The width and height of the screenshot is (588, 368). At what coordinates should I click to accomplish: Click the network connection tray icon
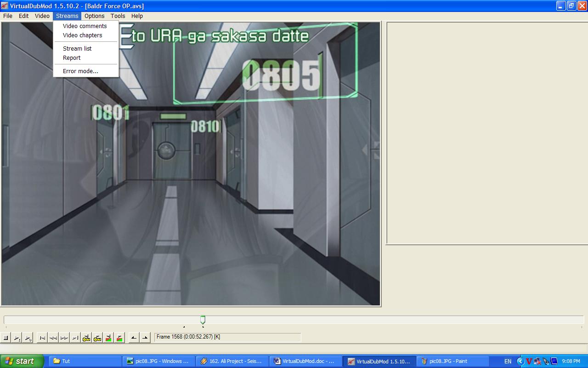pos(537,361)
